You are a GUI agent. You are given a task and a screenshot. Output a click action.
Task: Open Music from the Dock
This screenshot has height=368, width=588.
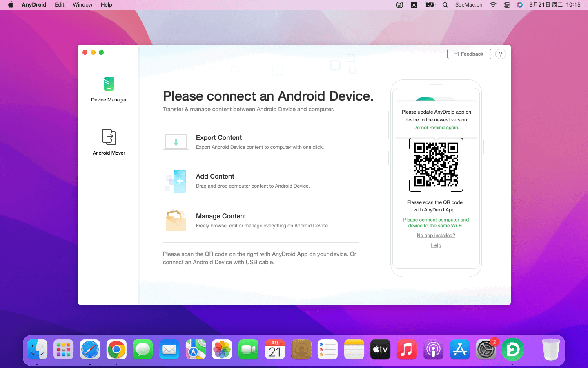(407, 350)
